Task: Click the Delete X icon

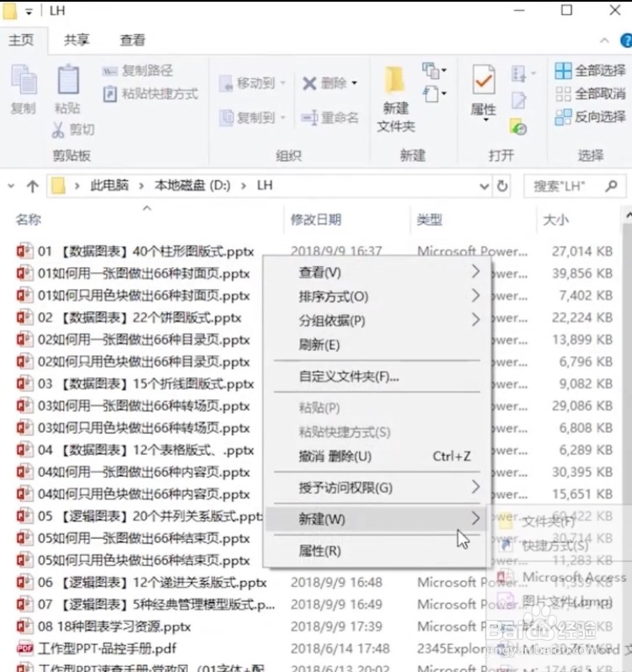Action: pyautogui.click(x=309, y=83)
